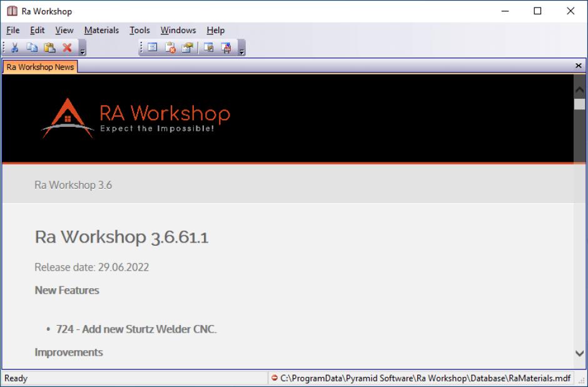
Task: Click the 724 Sturtz Welder CNC item
Action: tap(136, 329)
